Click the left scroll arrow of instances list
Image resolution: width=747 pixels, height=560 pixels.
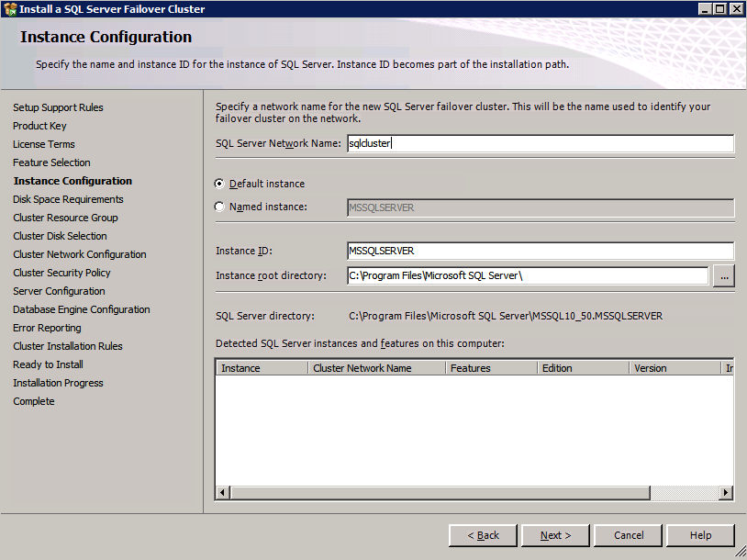click(x=222, y=492)
